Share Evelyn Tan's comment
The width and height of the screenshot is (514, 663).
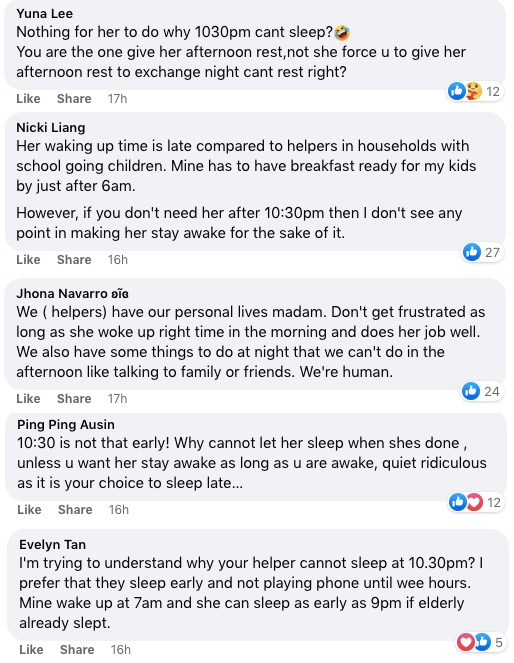(77, 649)
